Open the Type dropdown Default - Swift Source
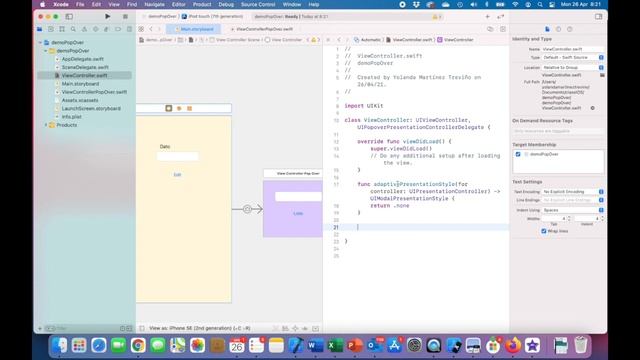The height and width of the screenshot is (360, 640). 573,58
